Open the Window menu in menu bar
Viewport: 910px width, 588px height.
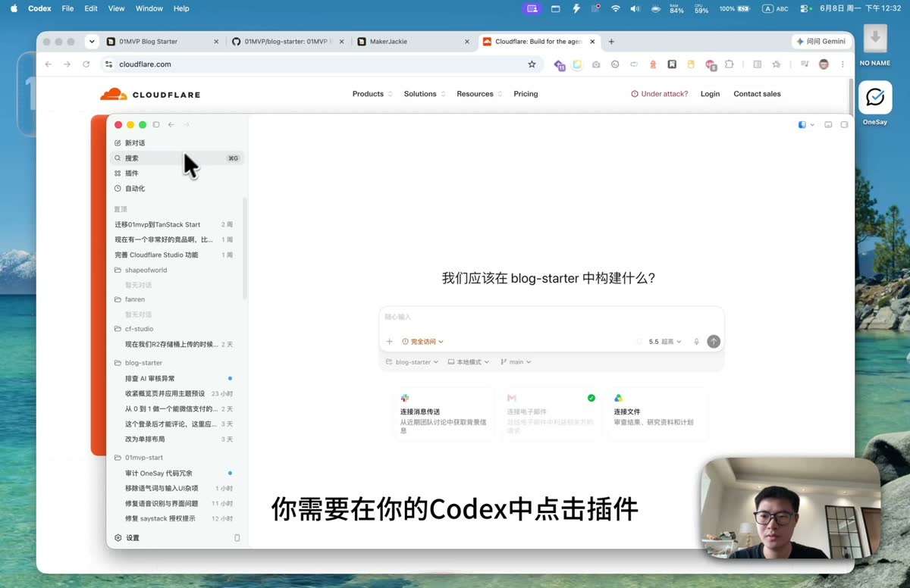click(x=149, y=8)
